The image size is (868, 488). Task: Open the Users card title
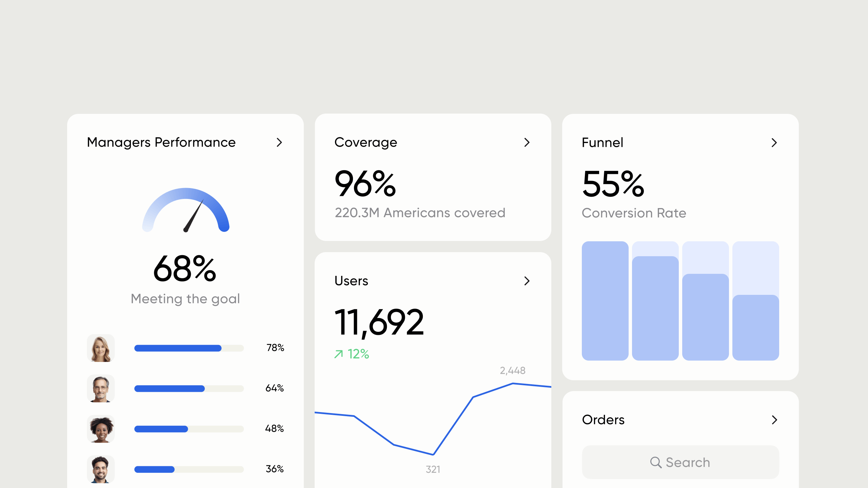click(351, 281)
